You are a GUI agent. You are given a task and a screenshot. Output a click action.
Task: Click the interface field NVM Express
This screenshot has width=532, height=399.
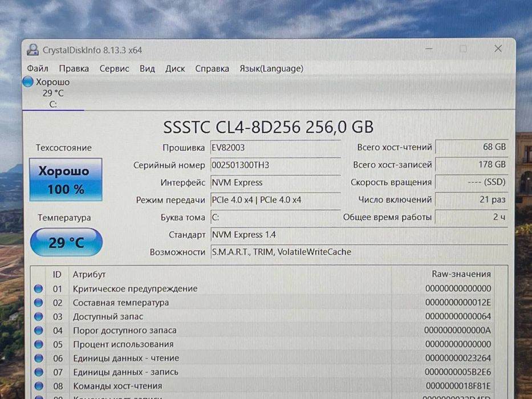pyautogui.click(x=275, y=182)
